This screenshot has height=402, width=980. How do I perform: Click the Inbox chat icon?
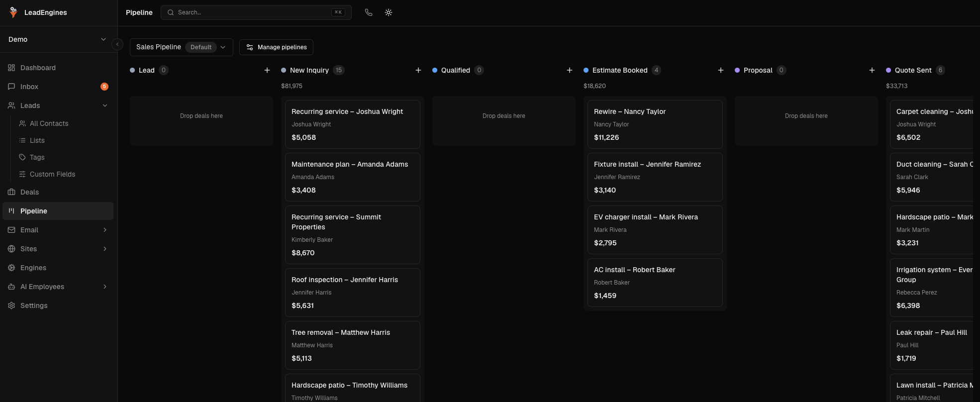[x=11, y=87]
